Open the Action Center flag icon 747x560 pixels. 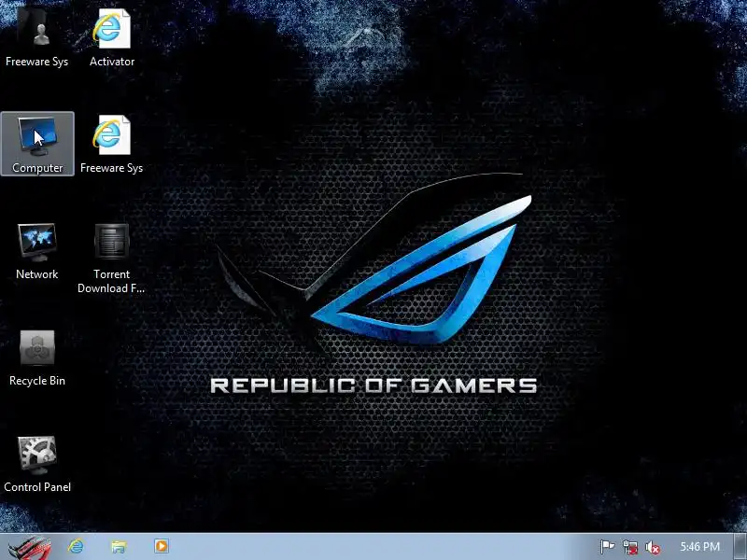607,547
